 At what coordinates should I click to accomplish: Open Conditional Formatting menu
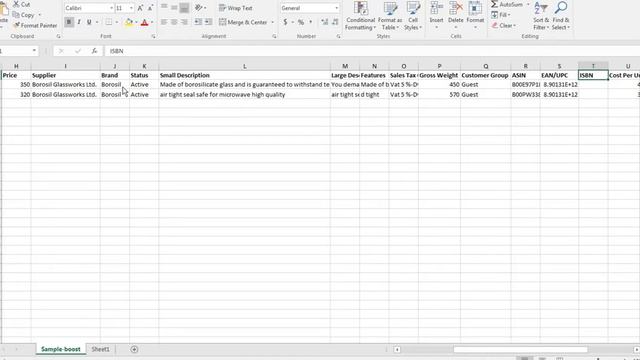[x=360, y=16]
